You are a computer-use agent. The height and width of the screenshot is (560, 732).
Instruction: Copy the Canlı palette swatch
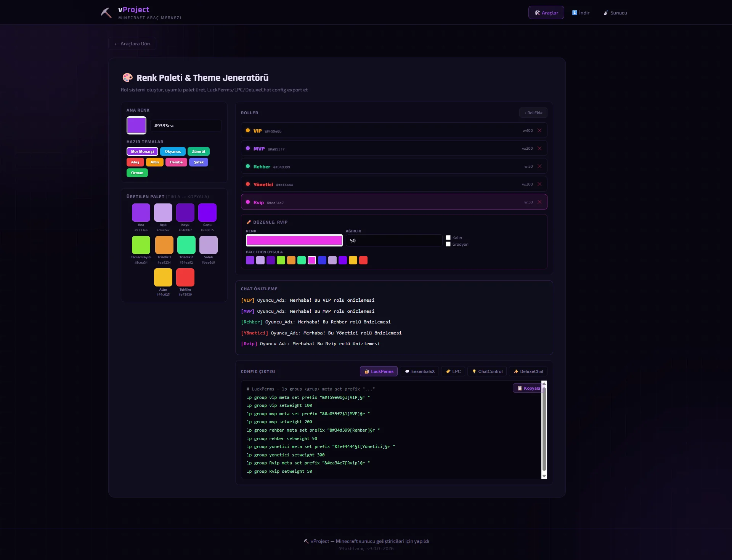click(207, 213)
